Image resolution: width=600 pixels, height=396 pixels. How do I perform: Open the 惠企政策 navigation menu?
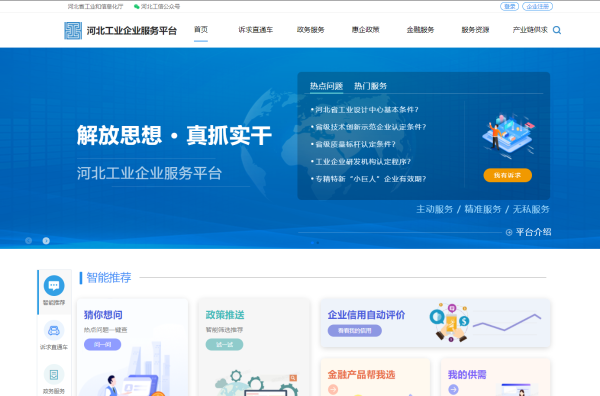(x=365, y=30)
